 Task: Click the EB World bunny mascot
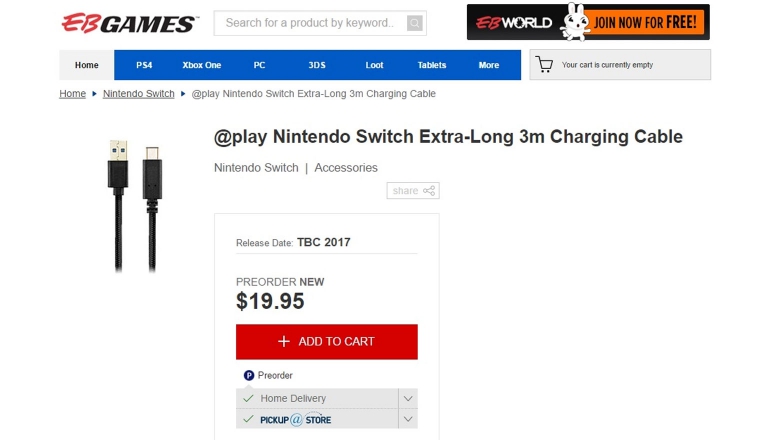pos(574,22)
